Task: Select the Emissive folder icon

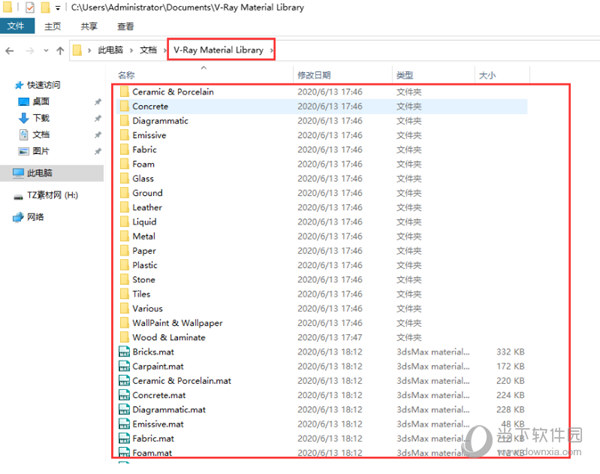Action: click(124, 135)
